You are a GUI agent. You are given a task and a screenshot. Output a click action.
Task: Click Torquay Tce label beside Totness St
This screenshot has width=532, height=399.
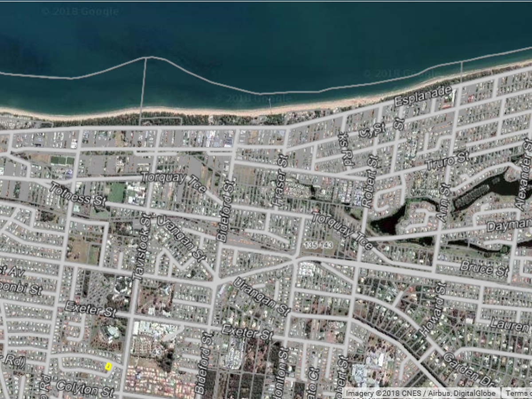(174, 182)
